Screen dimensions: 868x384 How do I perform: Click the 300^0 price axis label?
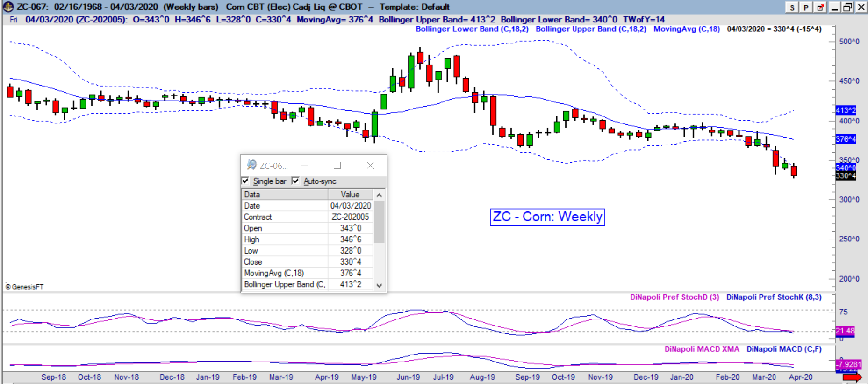pos(849,200)
